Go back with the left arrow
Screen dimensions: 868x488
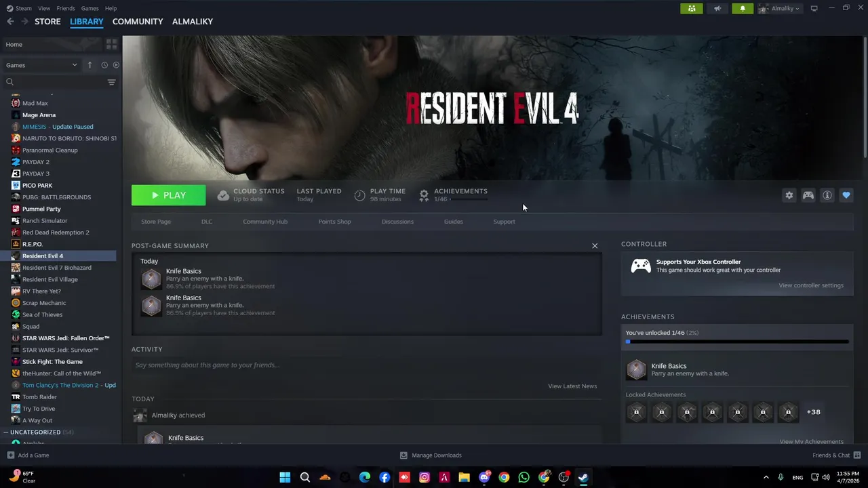click(x=10, y=22)
